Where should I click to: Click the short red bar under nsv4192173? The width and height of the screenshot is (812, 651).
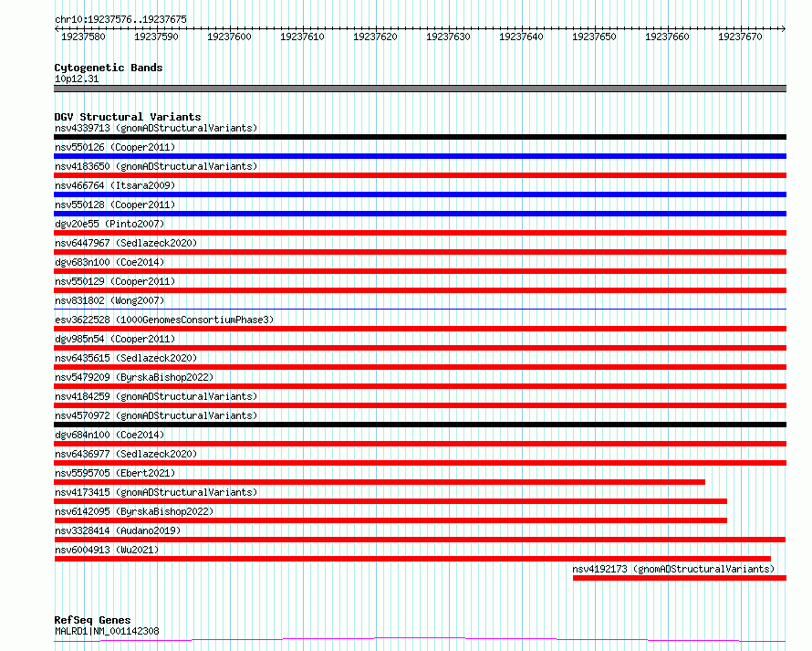click(x=680, y=578)
